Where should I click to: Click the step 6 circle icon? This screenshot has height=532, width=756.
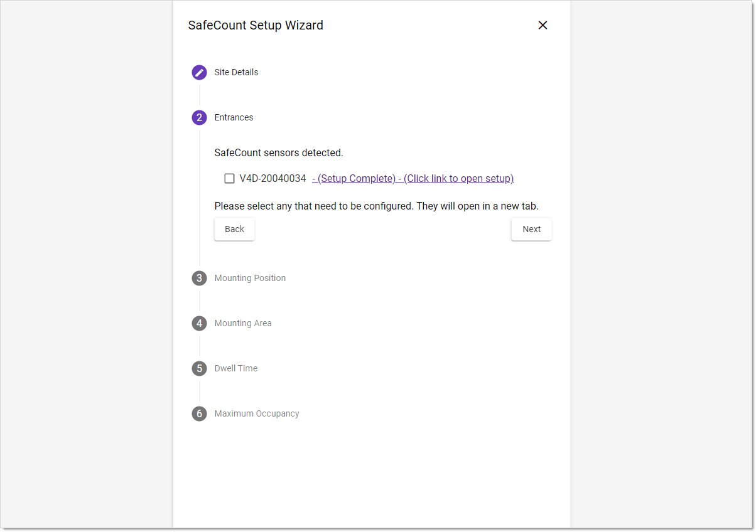[x=199, y=413]
